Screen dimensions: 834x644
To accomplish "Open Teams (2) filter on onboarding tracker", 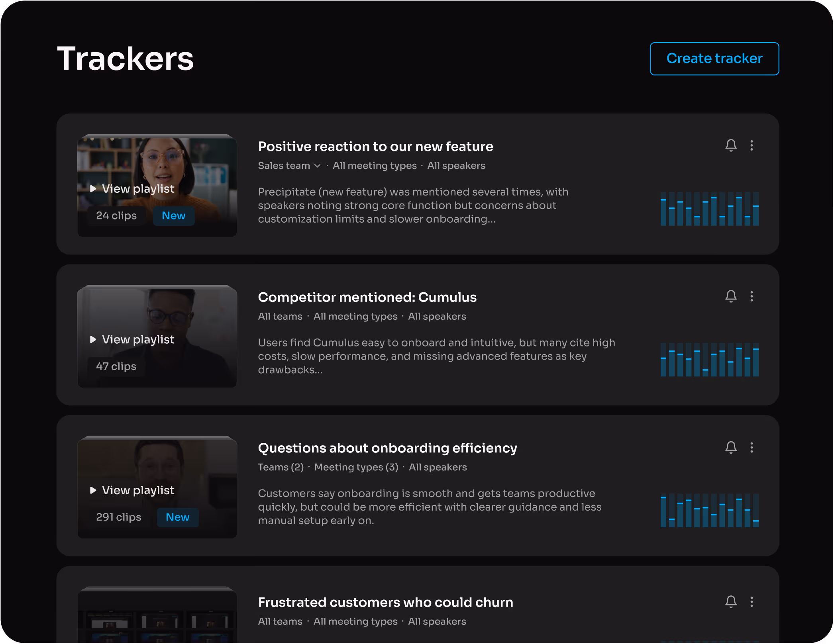I will 281,467.
